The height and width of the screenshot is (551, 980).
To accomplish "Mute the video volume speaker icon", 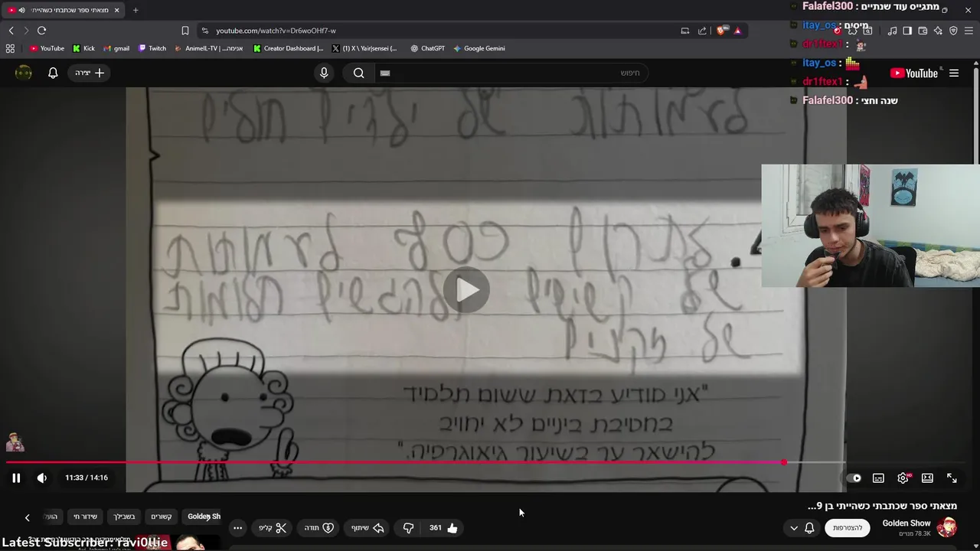I will tap(42, 478).
